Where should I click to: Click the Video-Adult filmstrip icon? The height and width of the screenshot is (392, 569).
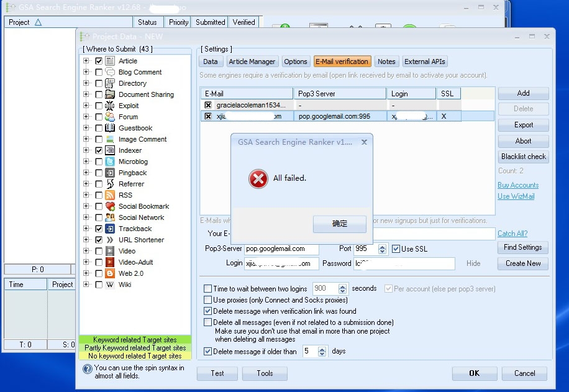click(110, 262)
